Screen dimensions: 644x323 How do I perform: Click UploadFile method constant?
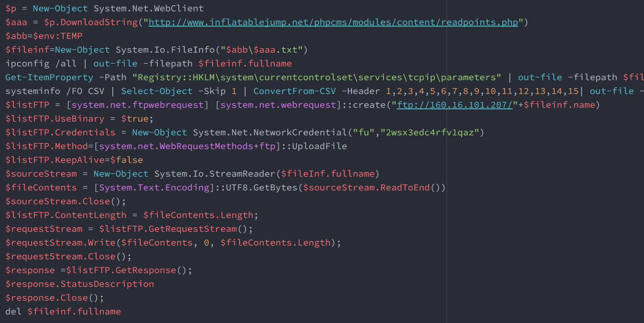click(x=320, y=146)
